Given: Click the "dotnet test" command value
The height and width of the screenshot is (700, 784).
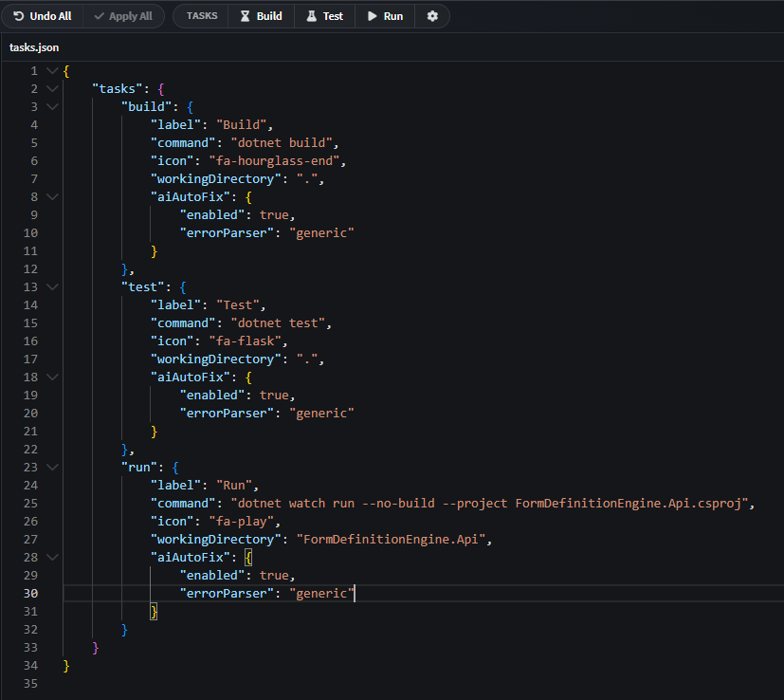Looking at the screenshot, I should [x=278, y=323].
